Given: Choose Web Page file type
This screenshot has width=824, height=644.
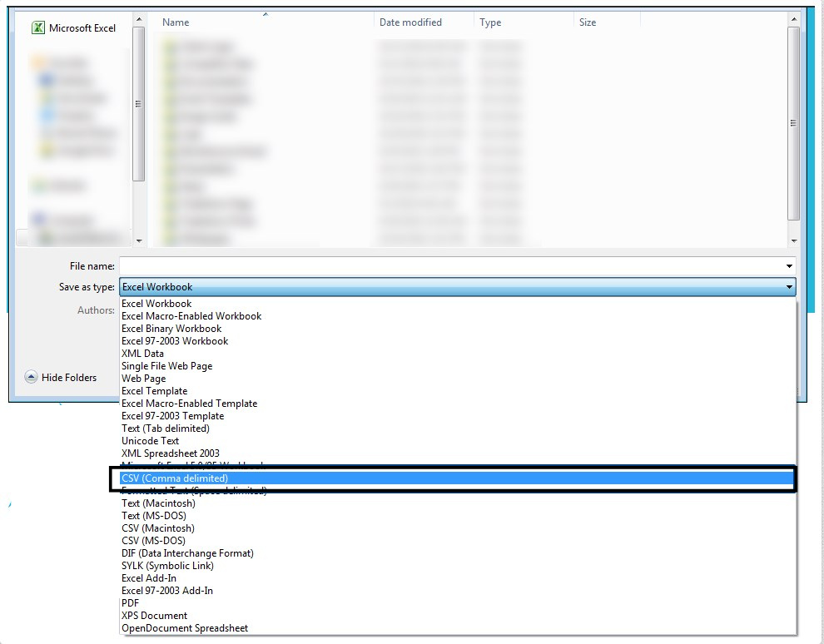Looking at the screenshot, I should coord(458,379).
